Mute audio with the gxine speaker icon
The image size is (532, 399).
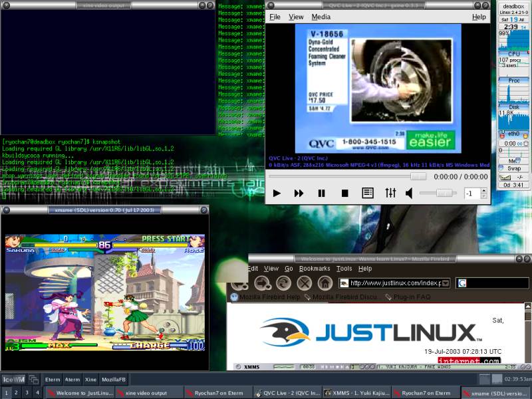[x=409, y=194]
